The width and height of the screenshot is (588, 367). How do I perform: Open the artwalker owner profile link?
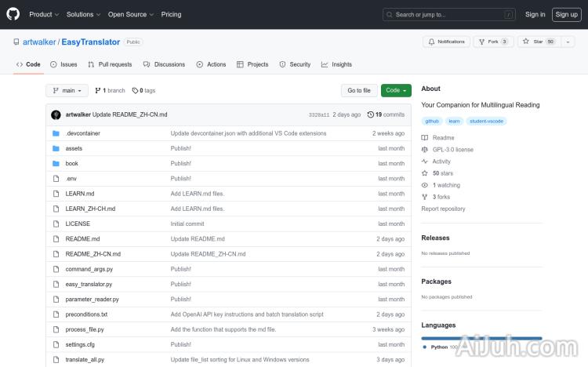click(x=39, y=42)
